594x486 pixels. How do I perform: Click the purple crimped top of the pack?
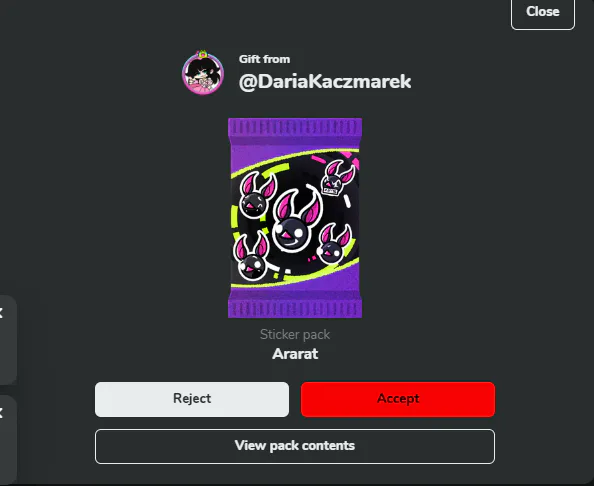point(295,127)
